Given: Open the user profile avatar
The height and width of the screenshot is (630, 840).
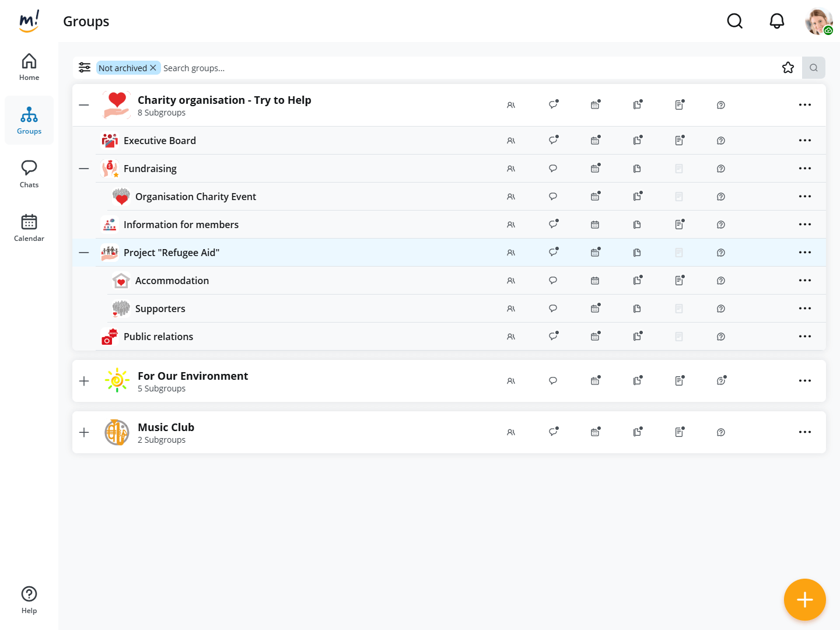Looking at the screenshot, I should 818,22.
